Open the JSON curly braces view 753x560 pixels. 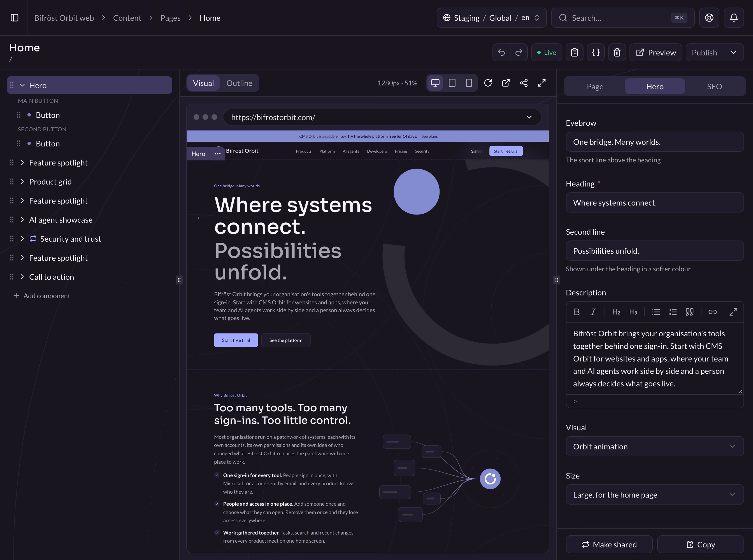coord(596,53)
